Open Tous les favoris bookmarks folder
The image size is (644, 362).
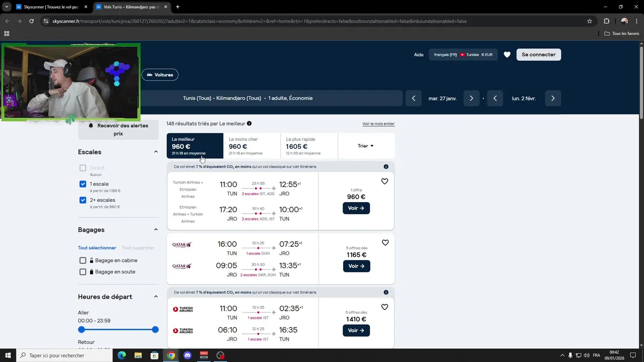click(x=622, y=34)
